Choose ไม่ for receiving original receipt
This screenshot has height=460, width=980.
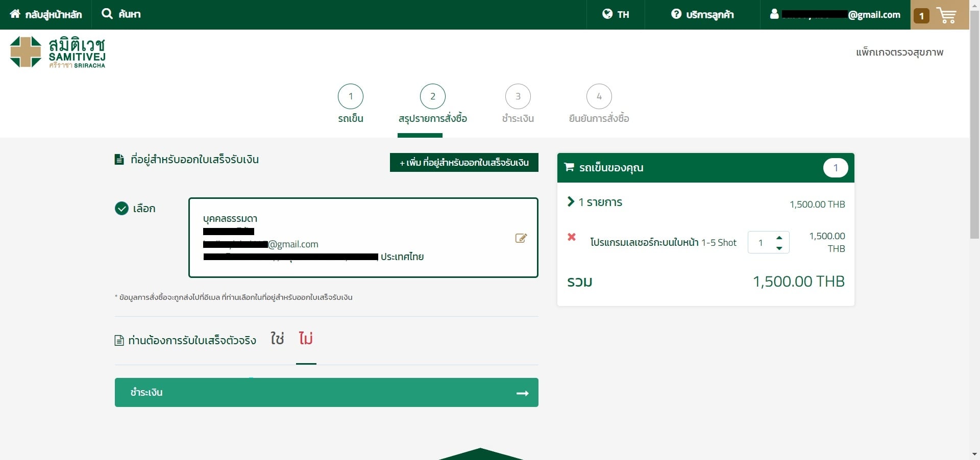tap(306, 339)
